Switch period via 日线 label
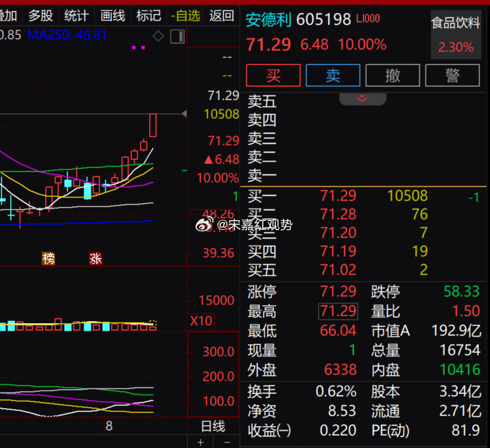This screenshot has width=490, height=448. (x=213, y=427)
